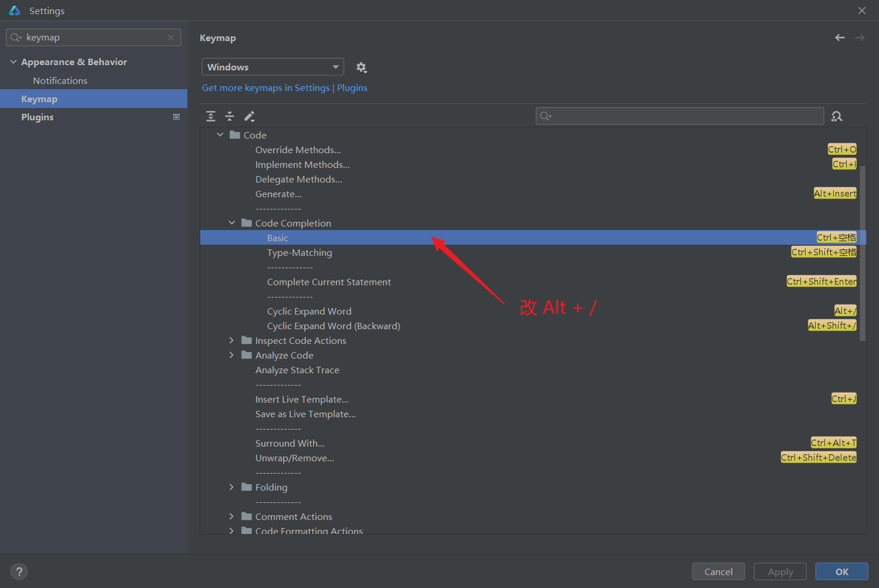879x588 pixels.
Task: Click the settings search field containing keymap
Action: click(x=94, y=38)
